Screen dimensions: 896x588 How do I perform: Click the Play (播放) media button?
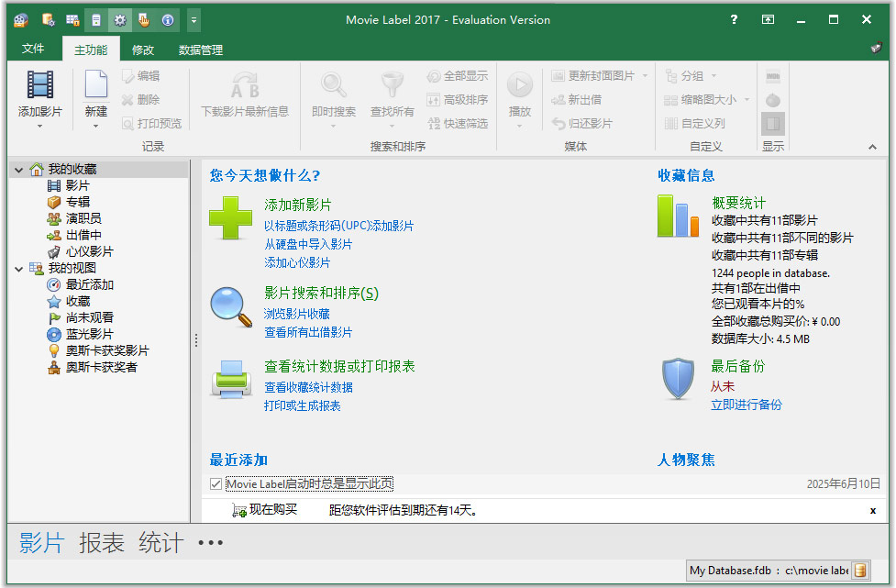point(520,85)
